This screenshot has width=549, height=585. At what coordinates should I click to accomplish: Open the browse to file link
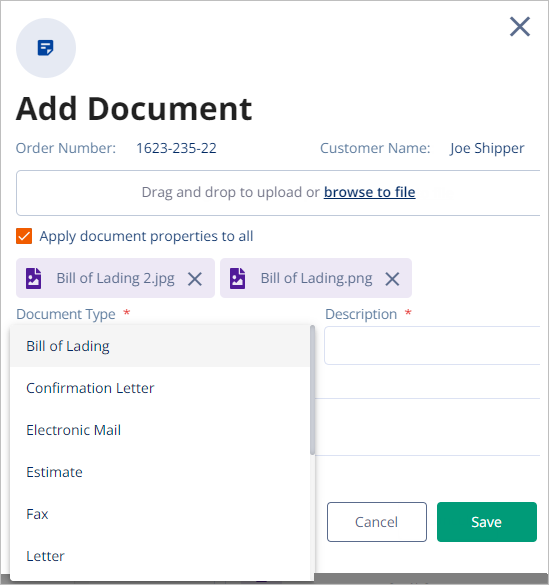click(369, 192)
